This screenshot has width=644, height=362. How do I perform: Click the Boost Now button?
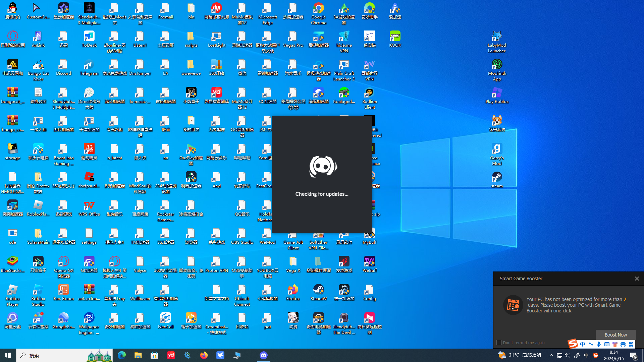pyautogui.click(x=615, y=335)
